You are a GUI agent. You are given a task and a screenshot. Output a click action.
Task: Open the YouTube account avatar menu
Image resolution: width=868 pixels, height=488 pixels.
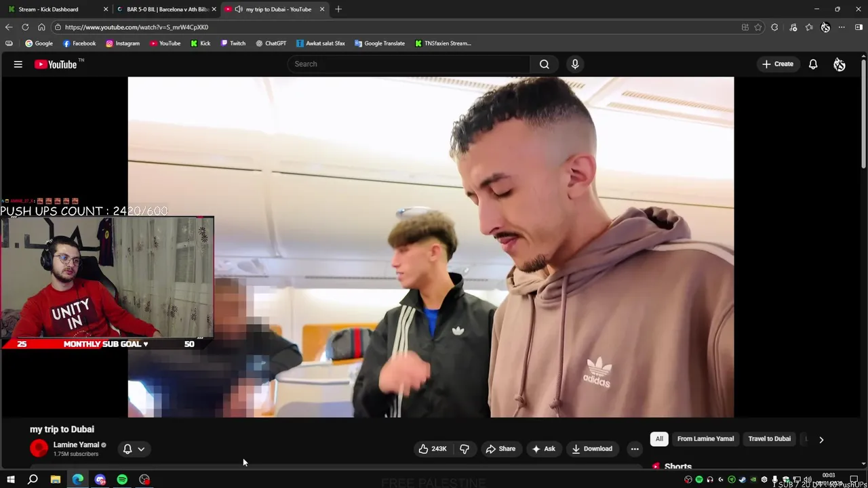[840, 64]
